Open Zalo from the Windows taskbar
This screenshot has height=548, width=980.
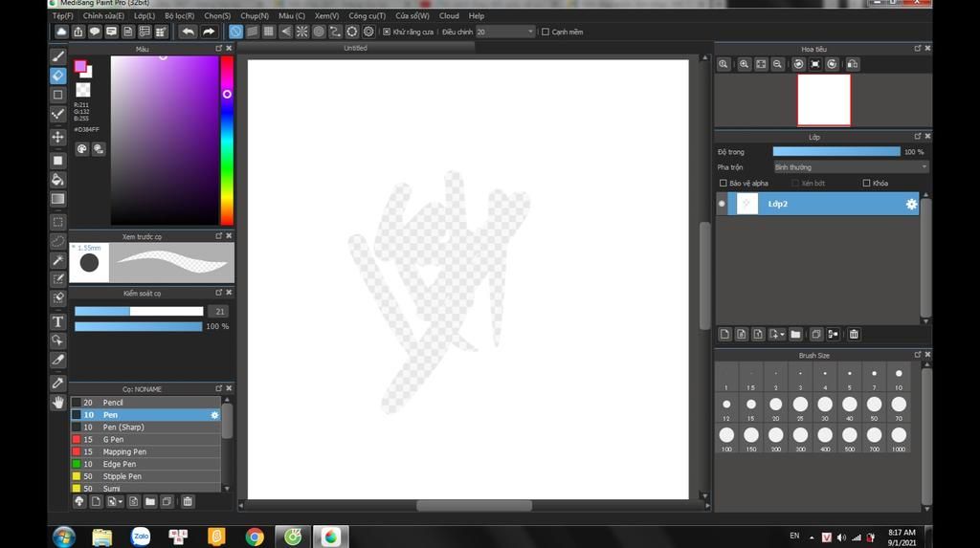click(x=141, y=537)
